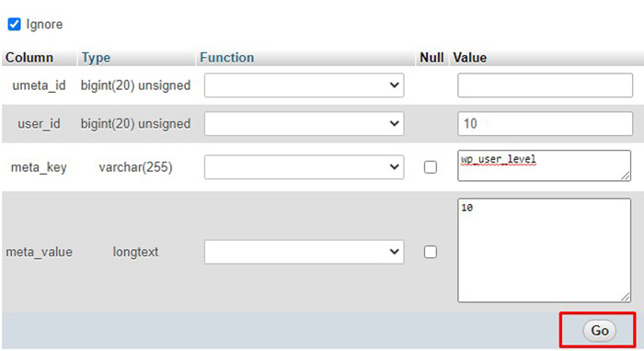The height and width of the screenshot is (351, 644).
Task: Click inside the meta_value textarea
Action: [545, 251]
